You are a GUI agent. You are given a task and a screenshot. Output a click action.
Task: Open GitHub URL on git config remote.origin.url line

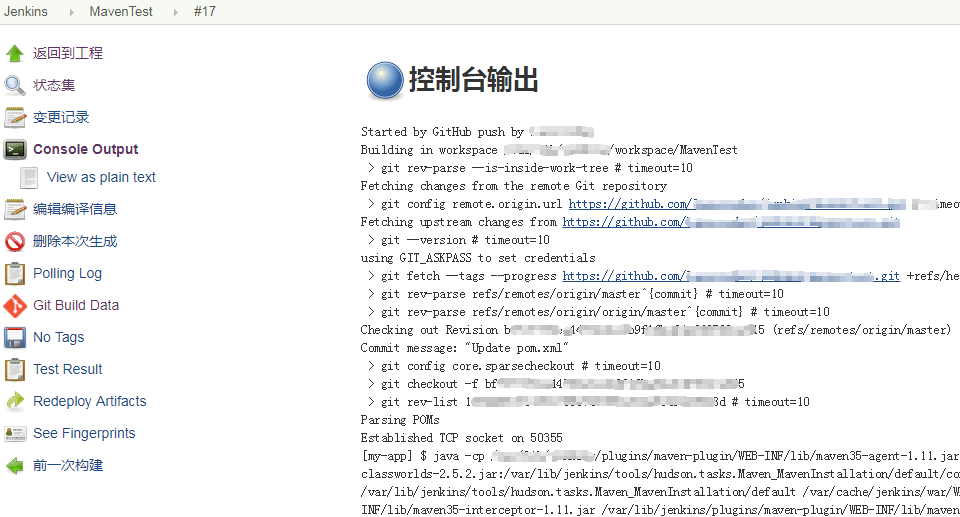tap(738, 204)
